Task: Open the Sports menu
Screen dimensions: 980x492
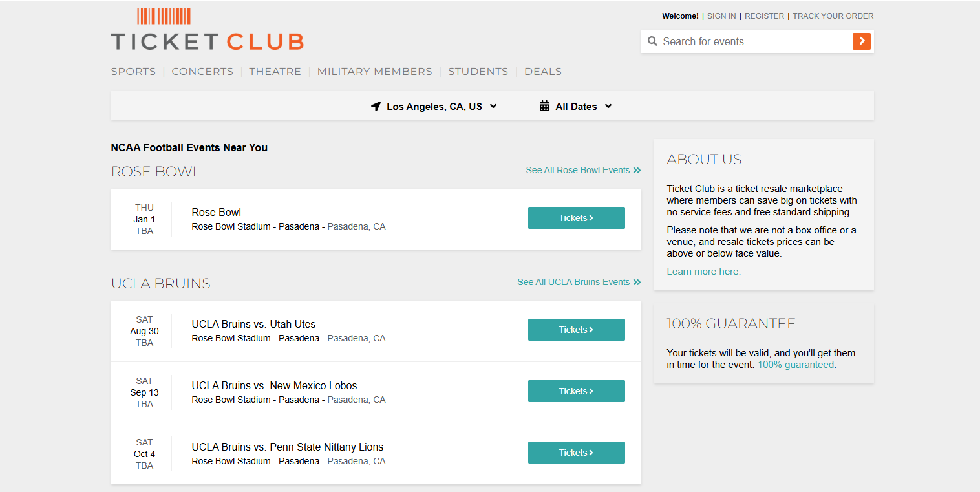Action: pos(133,72)
